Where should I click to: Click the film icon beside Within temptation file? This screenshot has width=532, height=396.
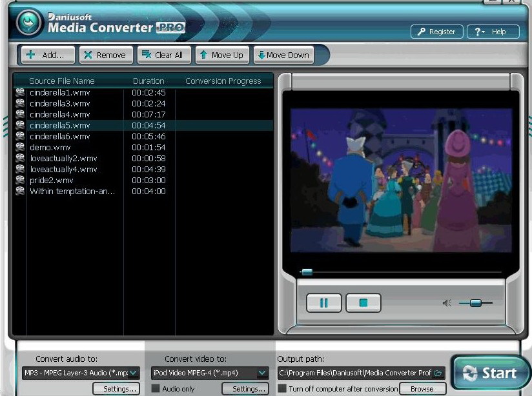[20, 191]
